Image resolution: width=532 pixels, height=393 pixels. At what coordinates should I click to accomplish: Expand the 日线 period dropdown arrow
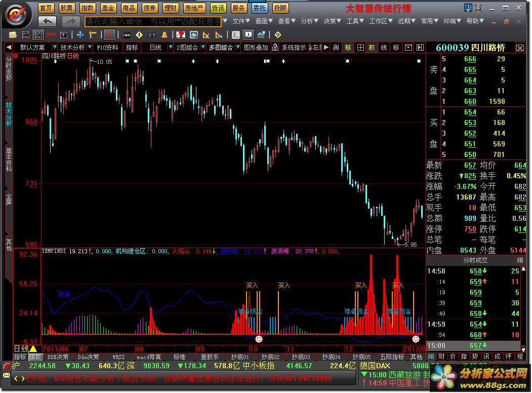(x=170, y=47)
